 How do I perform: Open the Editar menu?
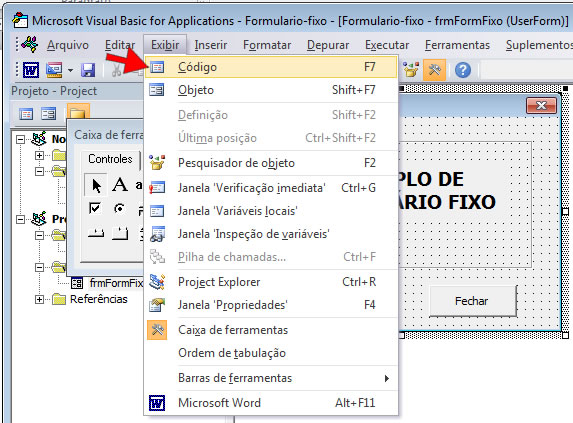[120, 45]
